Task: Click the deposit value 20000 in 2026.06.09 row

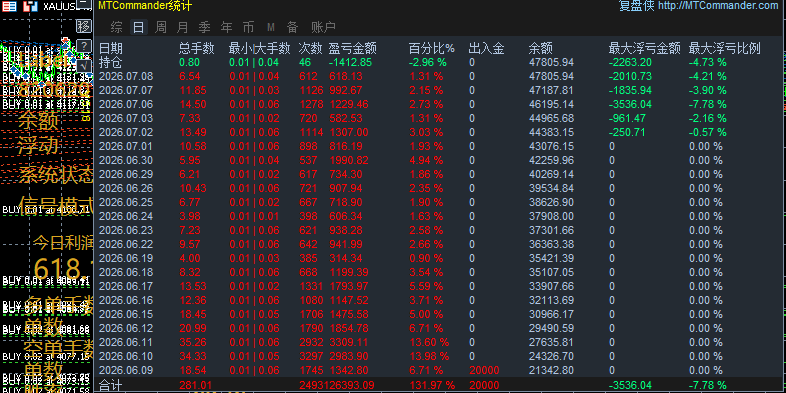Action: click(484, 370)
